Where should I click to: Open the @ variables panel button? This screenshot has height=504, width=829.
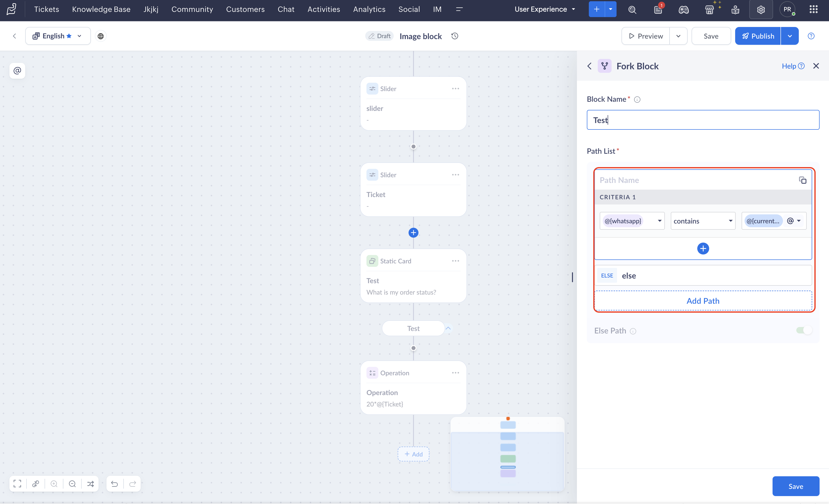(17, 70)
